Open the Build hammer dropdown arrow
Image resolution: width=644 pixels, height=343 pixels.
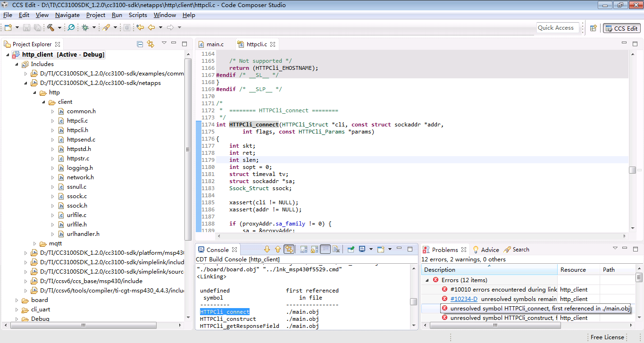[x=59, y=28]
